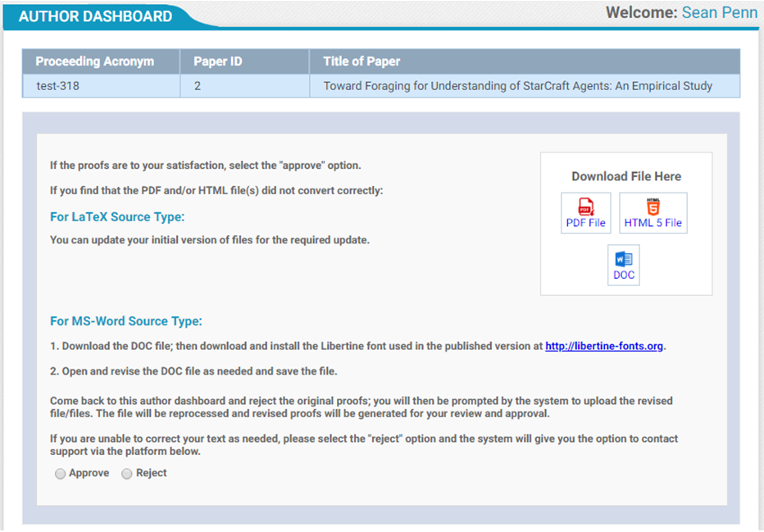Viewport: 764px width, 532px height.
Task: Click the "PDF File" text label
Action: (585, 223)
